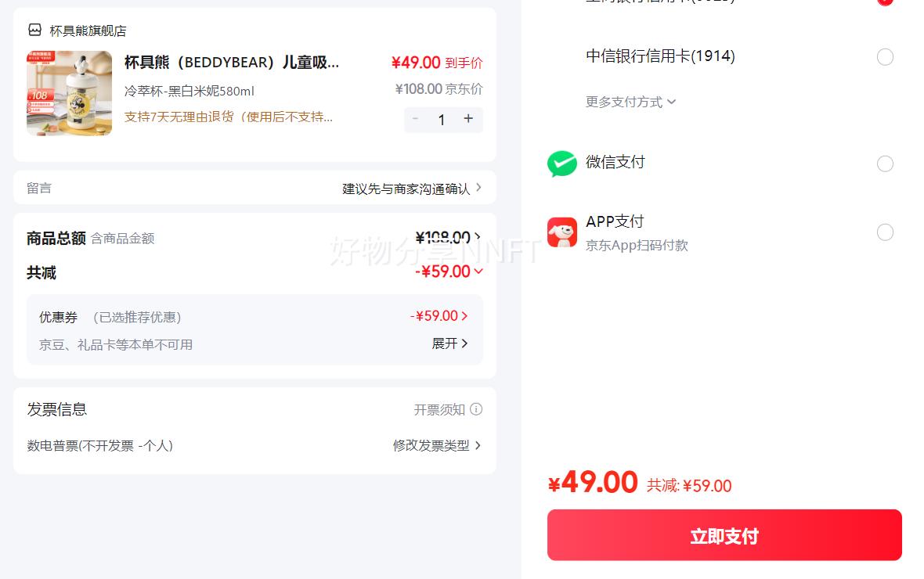Click the 开票须知 info icon

476,409
